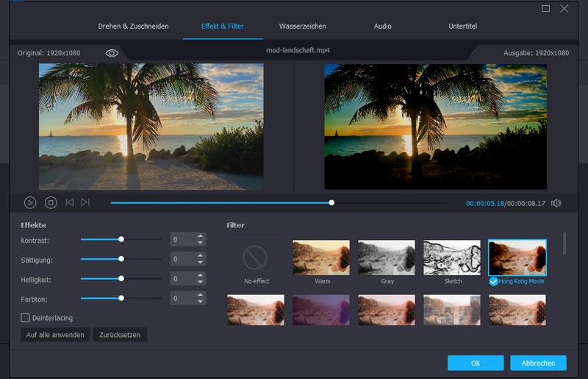Apply the Sketch filter thumbnail
Viewport: 588px width, 379px height.
(x=451, y=258)
